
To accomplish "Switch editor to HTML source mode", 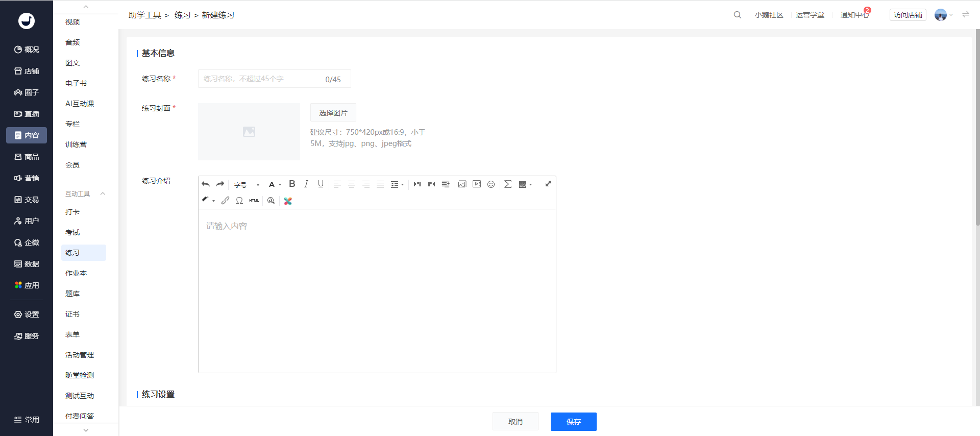I will coord(254,201).
